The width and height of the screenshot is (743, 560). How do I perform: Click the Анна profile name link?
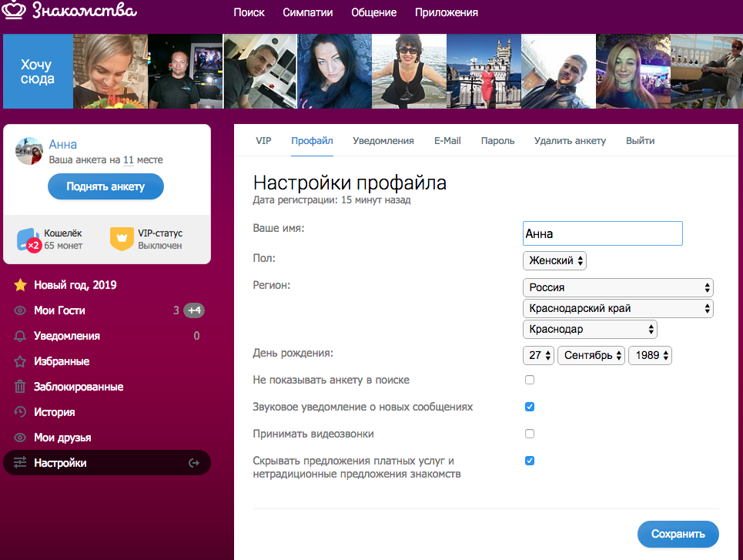pyautogui.click(x=62, y=145)
